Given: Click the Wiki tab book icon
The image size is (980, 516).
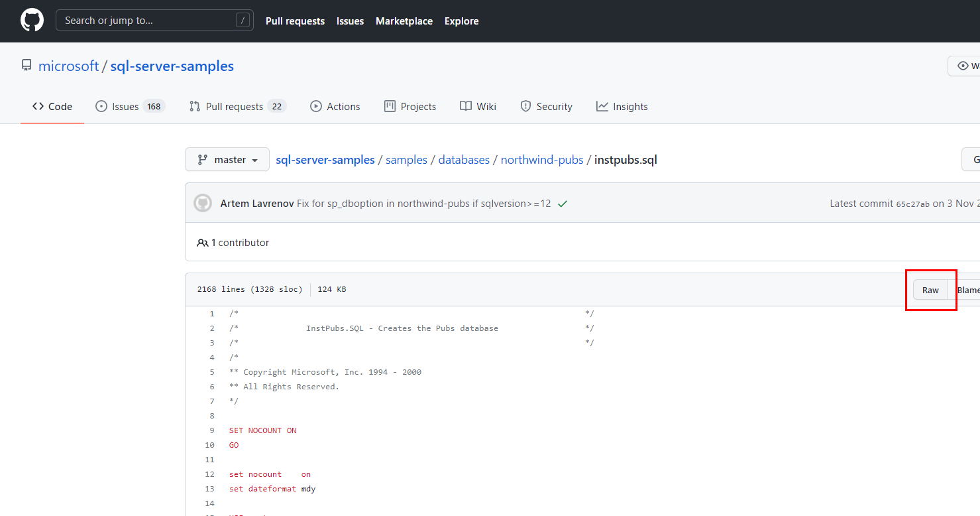Looking at the screenshot, I should click(466, 106).
